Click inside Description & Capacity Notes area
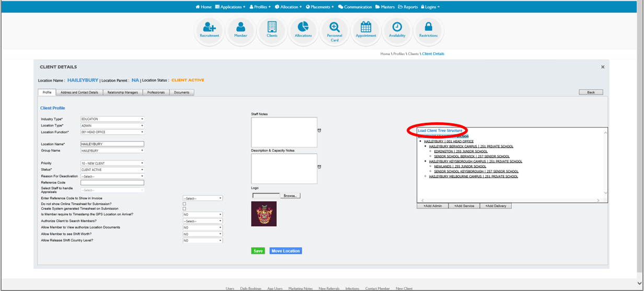 [x=284, y=169]
